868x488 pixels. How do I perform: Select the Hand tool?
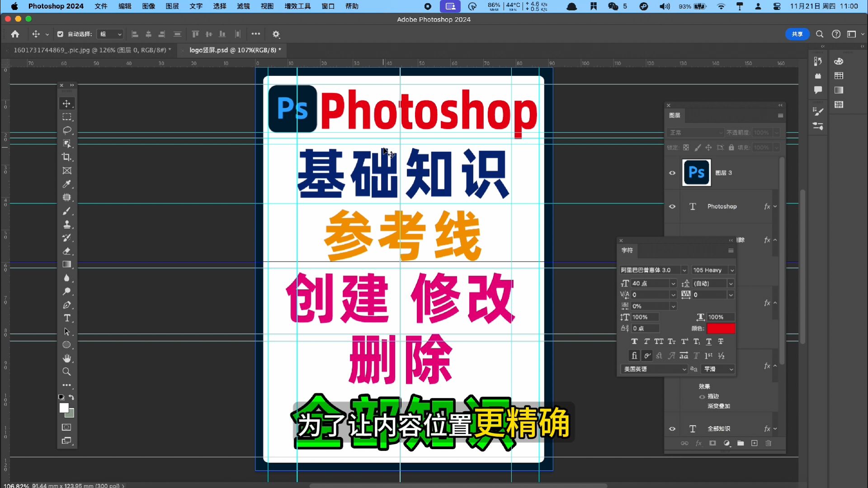[x=67, y=358]
